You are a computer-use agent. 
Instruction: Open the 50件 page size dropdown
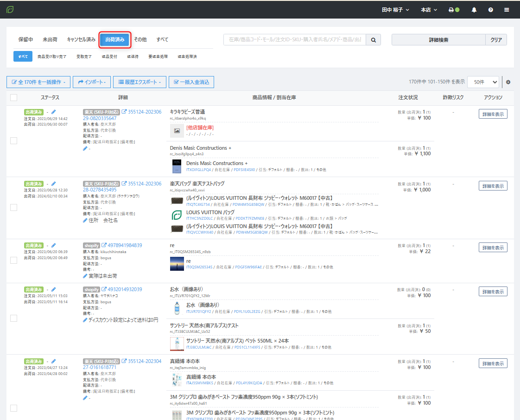pos(483,82)
